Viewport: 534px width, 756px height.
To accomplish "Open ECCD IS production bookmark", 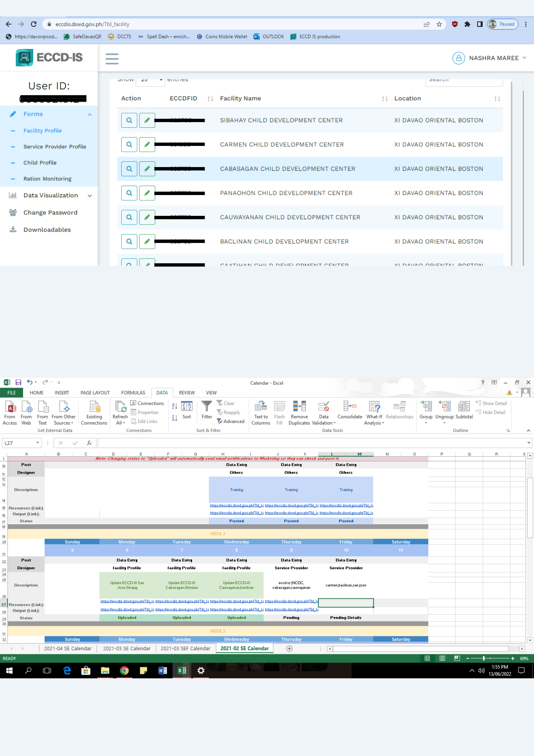I will tap(315, 37).
